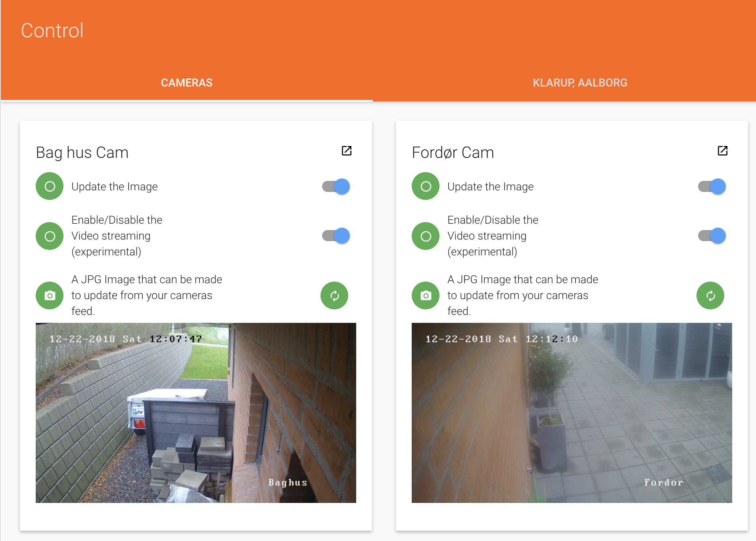Disable video streaming switch for Bag hus Cam
Viewport: 756px width, 541px height.
click(x=336, y=236)
